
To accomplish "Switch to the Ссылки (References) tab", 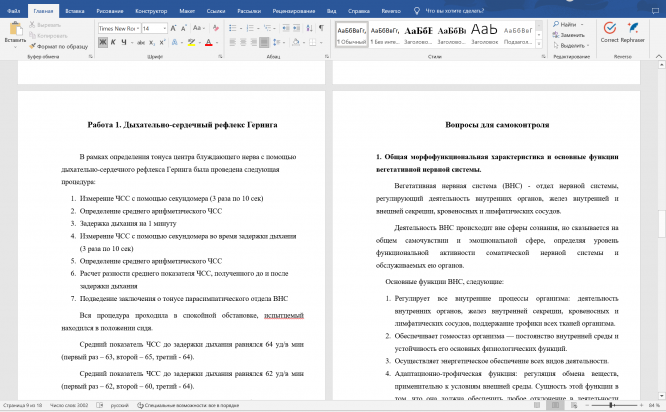I will pos(217,10).
